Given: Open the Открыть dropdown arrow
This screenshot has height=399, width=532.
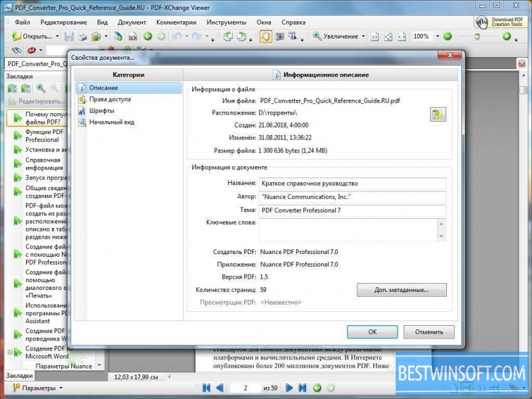Looking at the screenshot, I should click(x=57, y=37).
